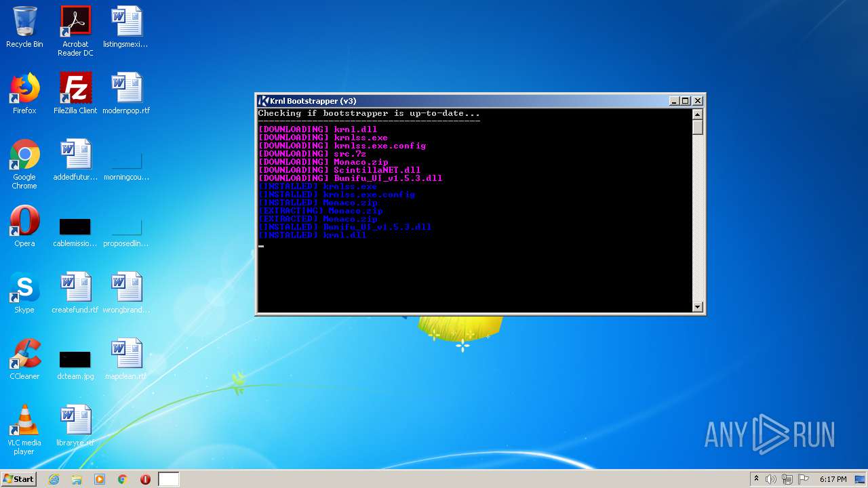Launch Firefox from the desktop
The width and height of the screenshot is (868, 488).
click(24, 94)
